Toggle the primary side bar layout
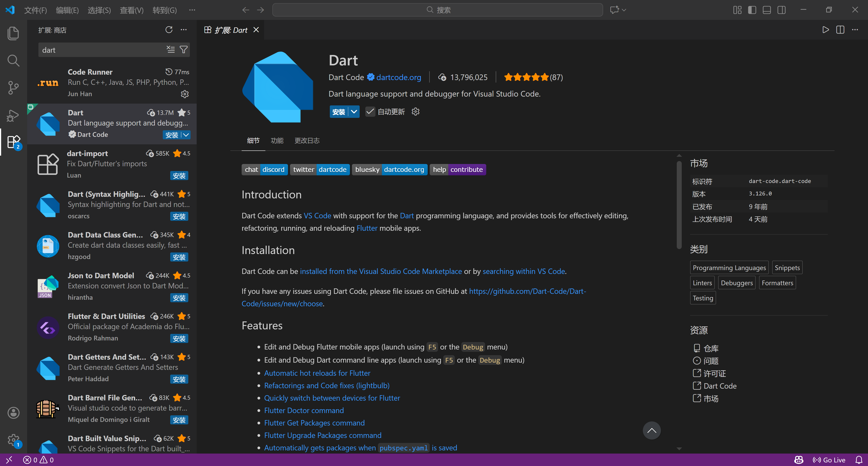The width and height of the screenshot is (868, 466). (x=752, y=10)
